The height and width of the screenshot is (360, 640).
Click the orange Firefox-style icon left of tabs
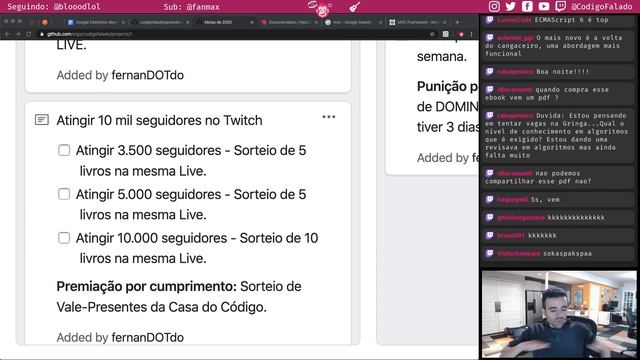pos(45,22)
